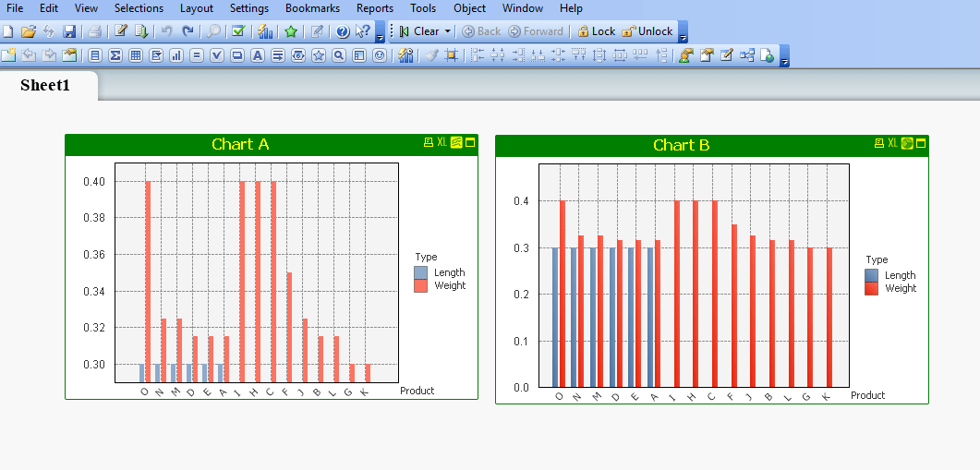Click the Save document floppy icon

69,31
